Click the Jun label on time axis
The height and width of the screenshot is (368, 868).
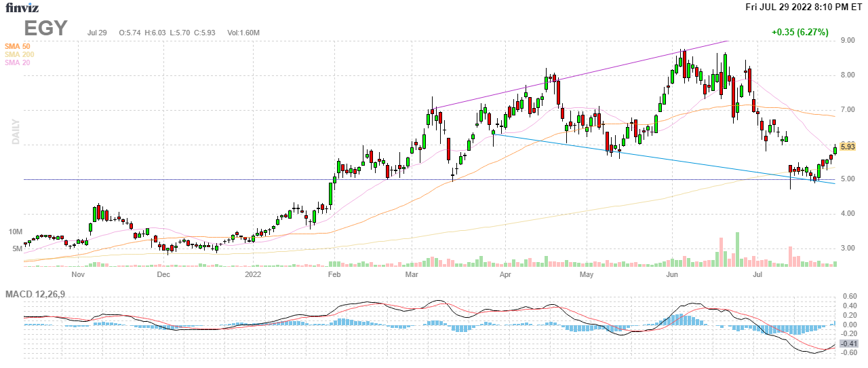click(672, 275)
